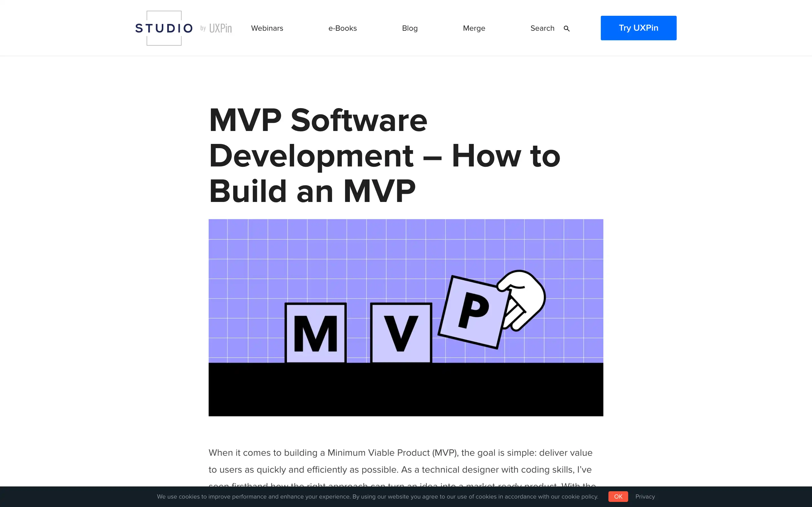Open the Blog tab in the navigation
812x507 pixels.
pos(410,28)
